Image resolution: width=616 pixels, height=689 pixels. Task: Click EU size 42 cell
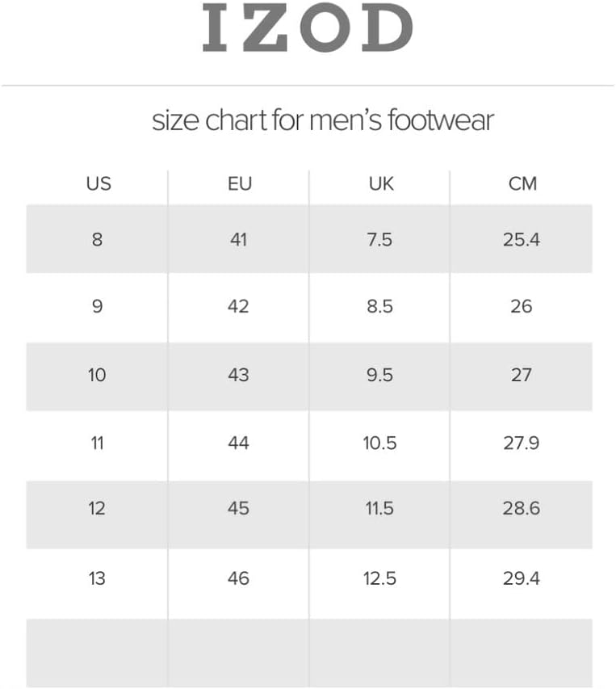[x=238, y=306]
